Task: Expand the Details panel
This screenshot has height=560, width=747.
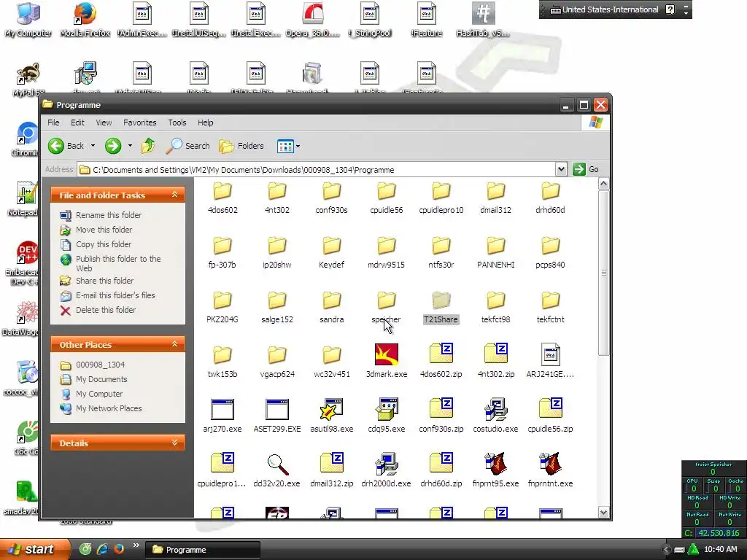Action: point(175,443)
